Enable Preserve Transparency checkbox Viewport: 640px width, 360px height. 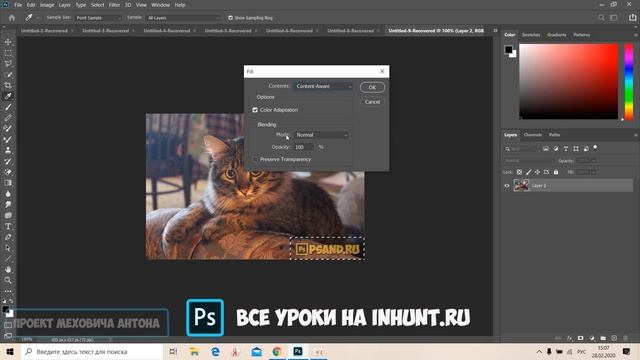(255, 159)
